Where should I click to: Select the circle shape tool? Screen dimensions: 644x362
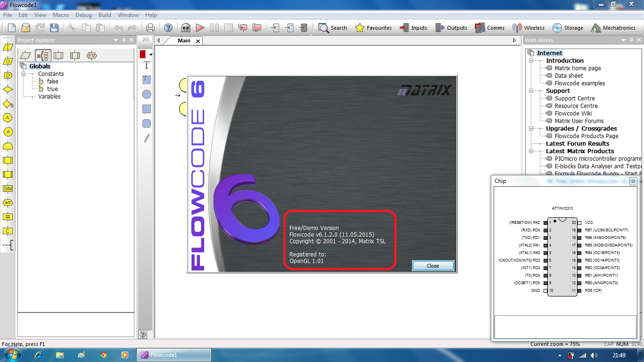click(x=147, y=94)
